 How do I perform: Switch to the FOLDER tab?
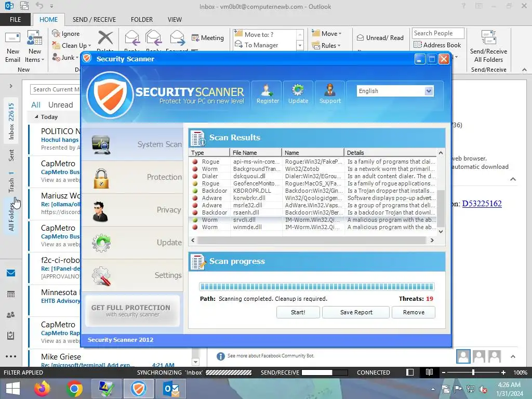(142, 19)
